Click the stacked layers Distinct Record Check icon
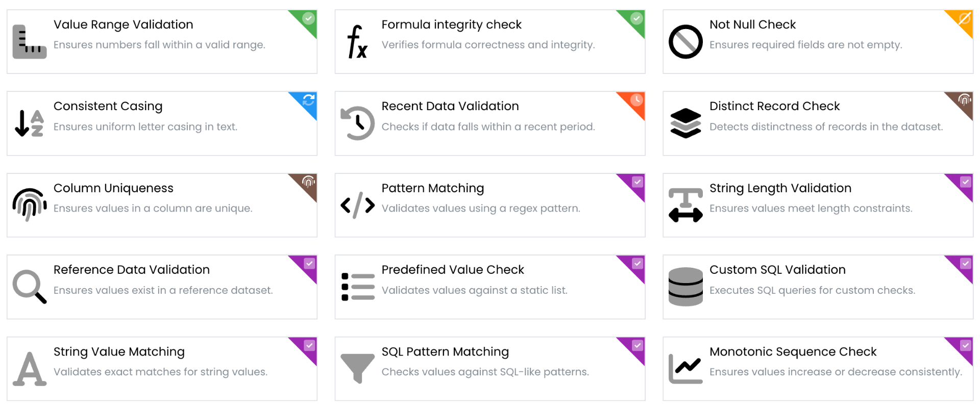 685,123
